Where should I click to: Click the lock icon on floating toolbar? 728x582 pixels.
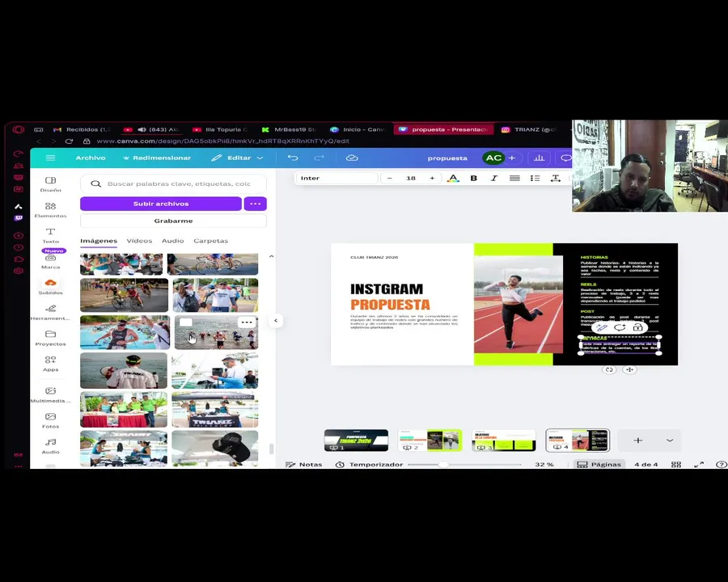click(x=637, y=327)
